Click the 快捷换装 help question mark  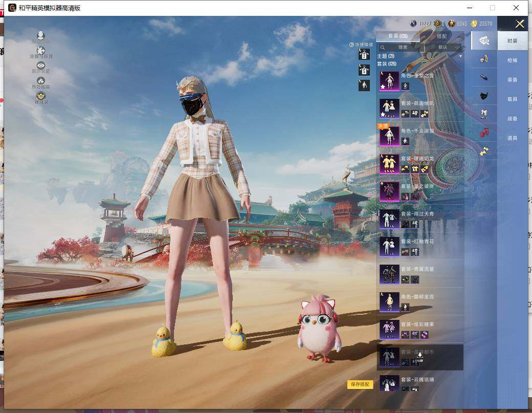point(351,45)
